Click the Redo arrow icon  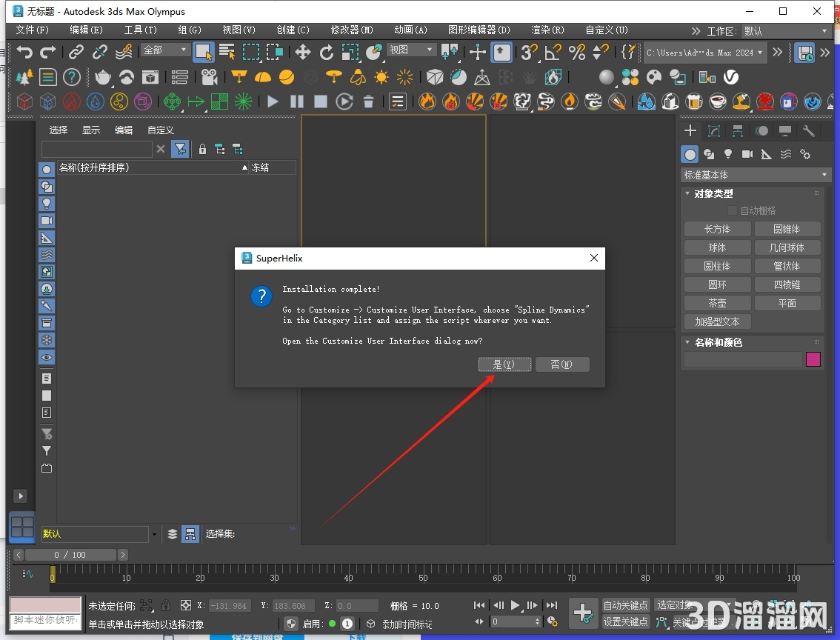coord(48,52)
